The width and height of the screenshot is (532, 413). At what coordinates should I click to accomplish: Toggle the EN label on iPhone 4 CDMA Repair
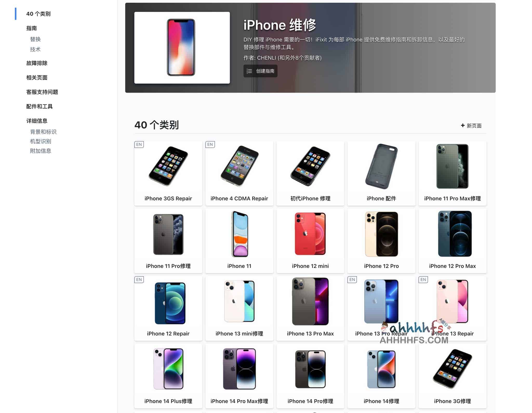coord(210,144)
